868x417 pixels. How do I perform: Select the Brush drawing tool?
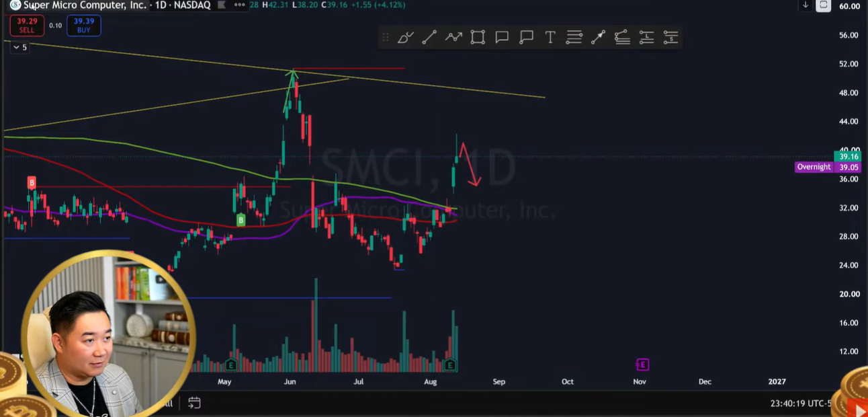point(405,38)
